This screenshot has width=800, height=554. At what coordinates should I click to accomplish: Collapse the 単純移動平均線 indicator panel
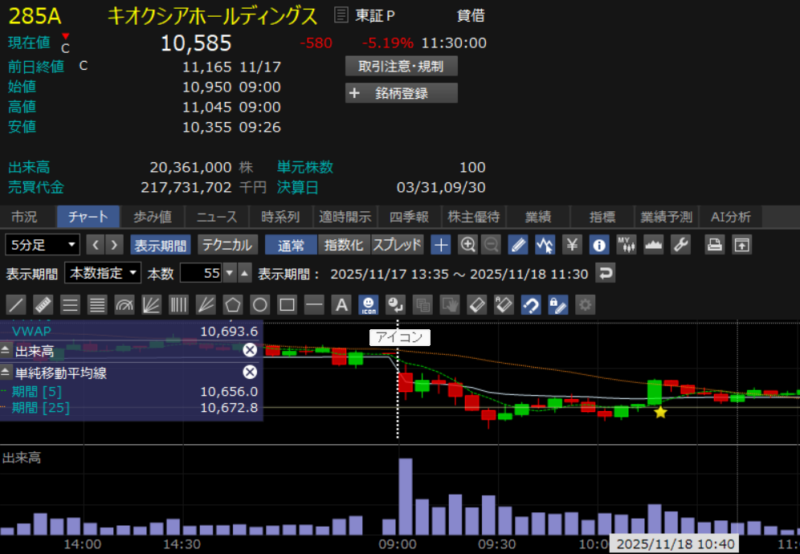pos(7,372)
